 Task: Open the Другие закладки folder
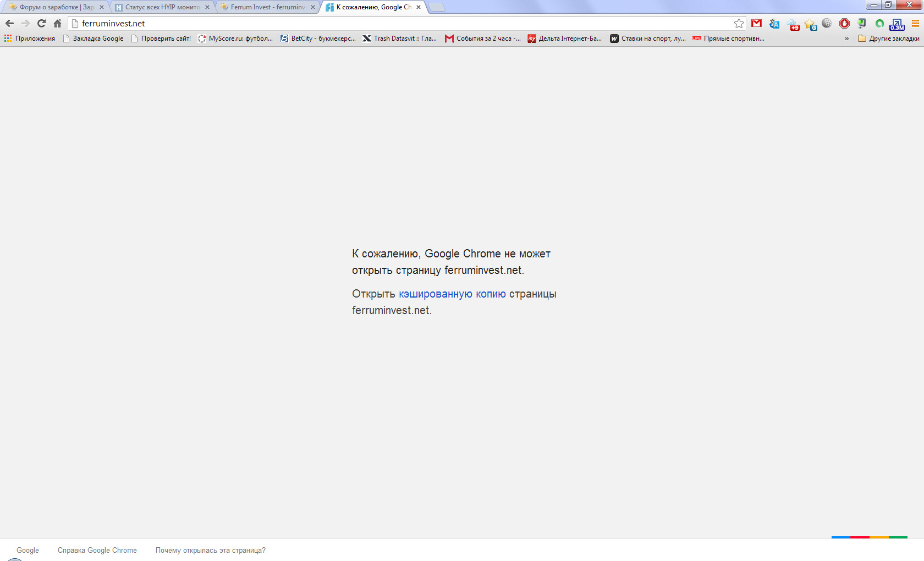(888, 38)
